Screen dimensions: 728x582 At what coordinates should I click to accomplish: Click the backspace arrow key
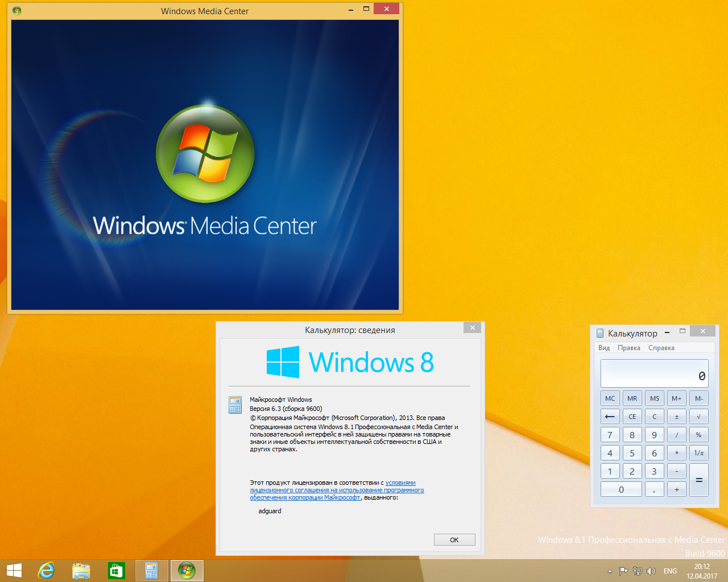point(610,417)
